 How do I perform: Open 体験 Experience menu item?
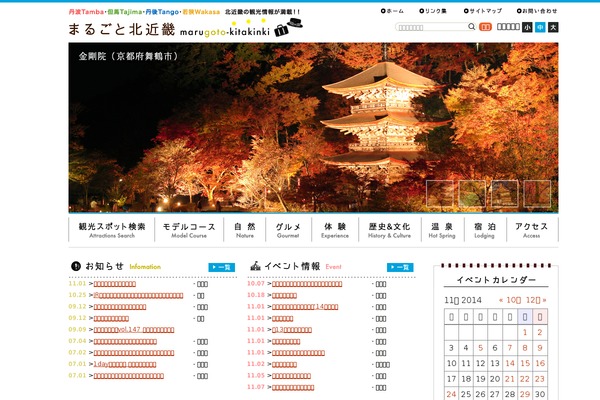[335, 230]
